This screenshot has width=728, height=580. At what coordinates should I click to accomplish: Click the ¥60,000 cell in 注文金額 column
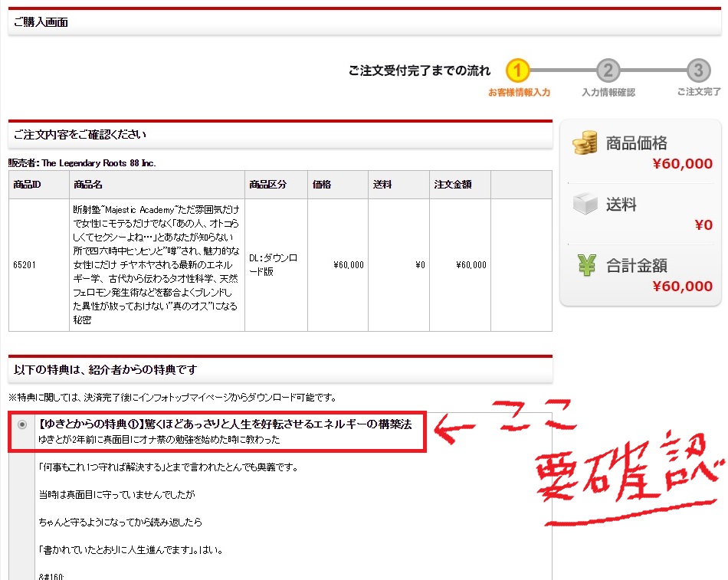click(x=460, y=265)
